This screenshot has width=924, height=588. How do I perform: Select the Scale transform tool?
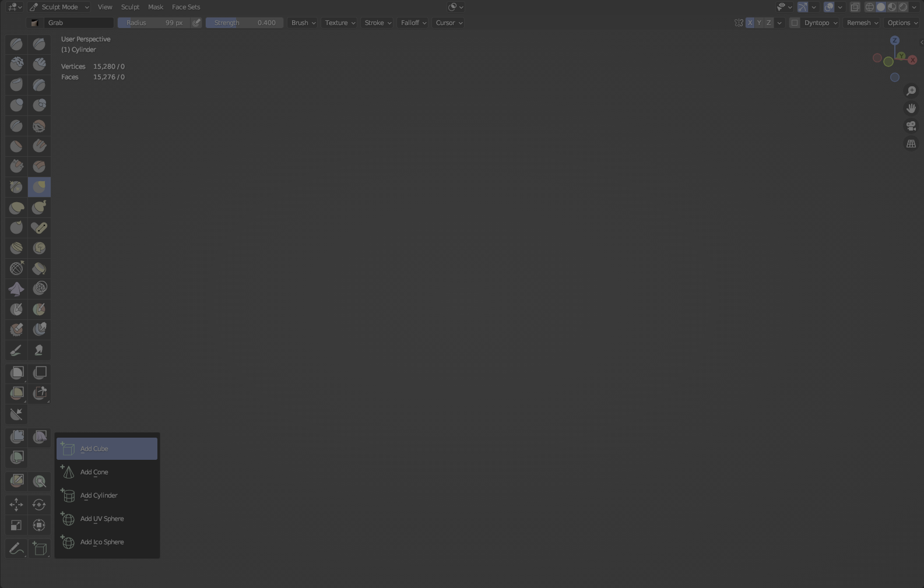tap(16, 525)
